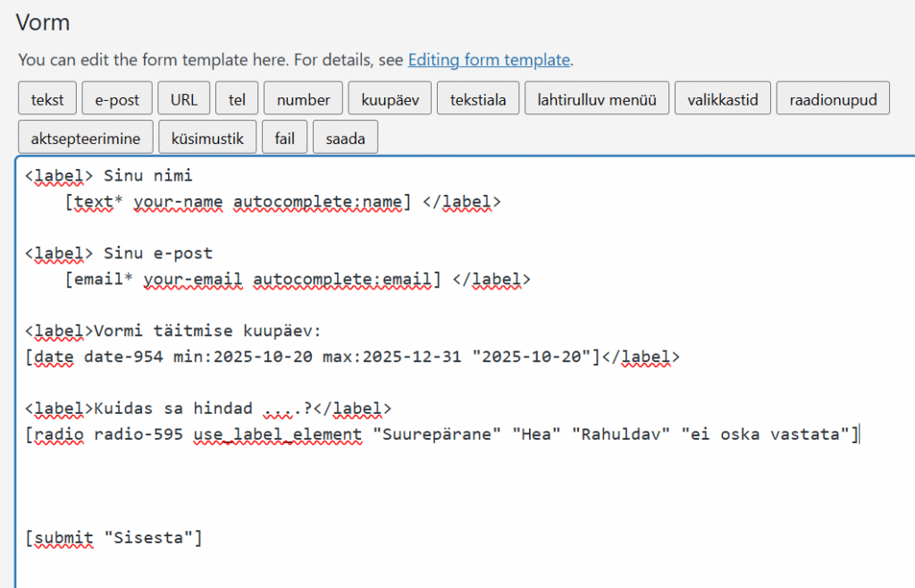The image size is (915, 588).
Task: Click the 'fail' file upload tag button
Action: tap(285, 139)
